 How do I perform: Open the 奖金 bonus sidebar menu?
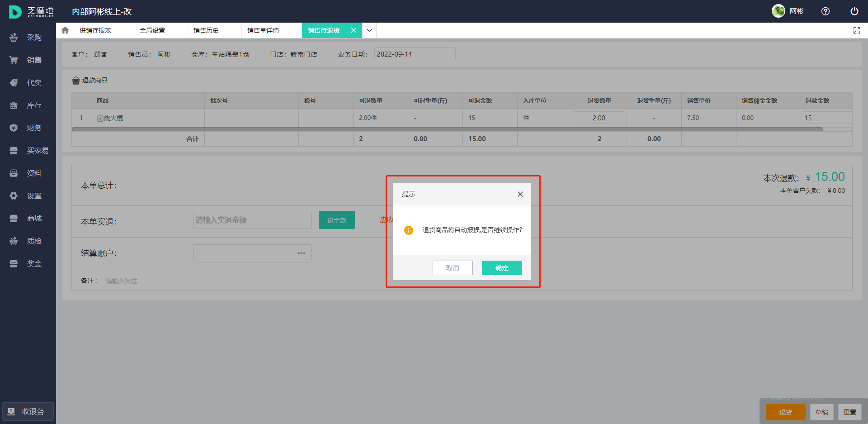[x=27, y=264]
